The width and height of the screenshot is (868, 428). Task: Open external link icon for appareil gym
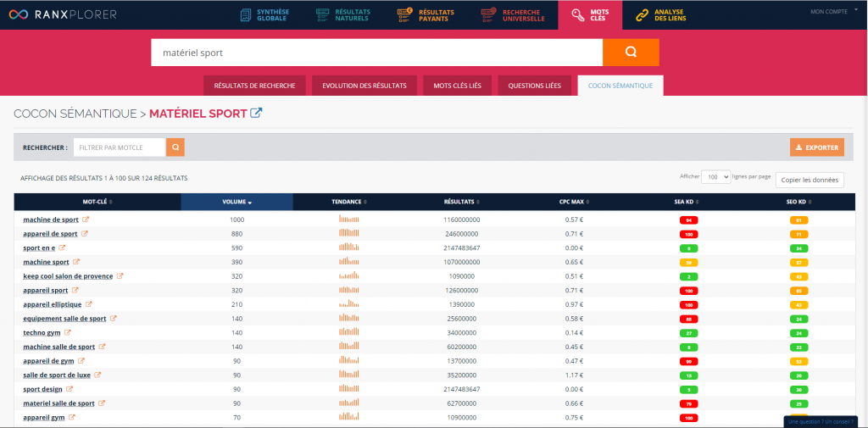[x=72, y=417]
